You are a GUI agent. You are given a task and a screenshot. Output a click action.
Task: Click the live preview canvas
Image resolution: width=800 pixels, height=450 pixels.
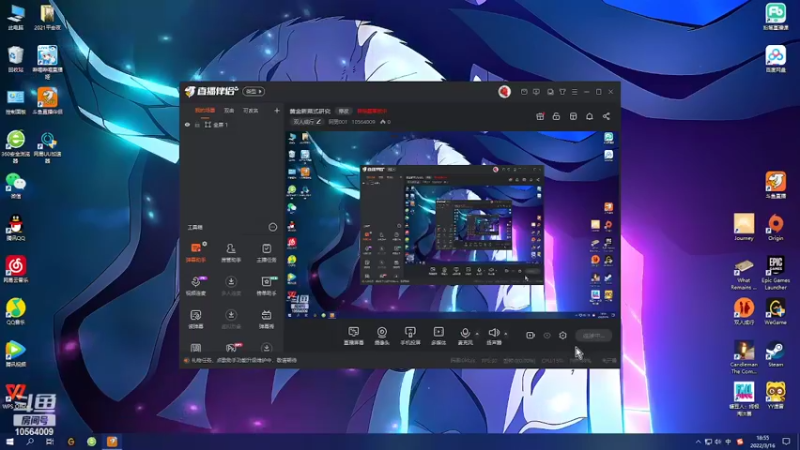click(x=452, y=226)
